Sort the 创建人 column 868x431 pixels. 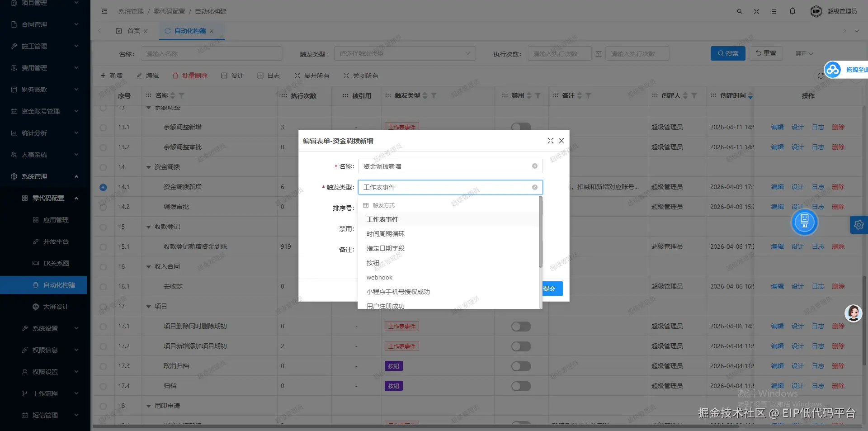(685, 96)
